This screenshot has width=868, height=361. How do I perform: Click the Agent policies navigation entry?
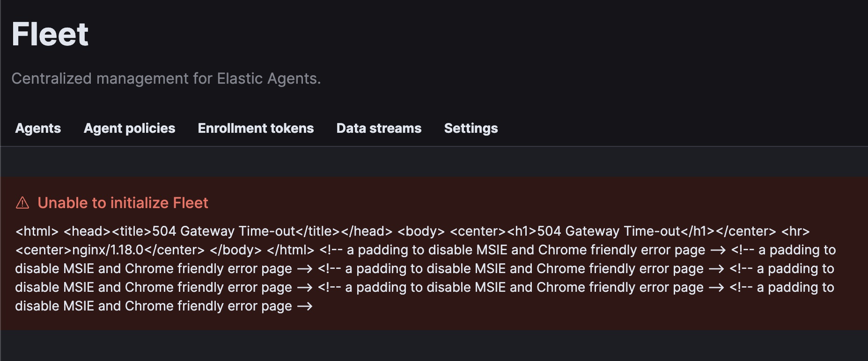click(130, 128)
